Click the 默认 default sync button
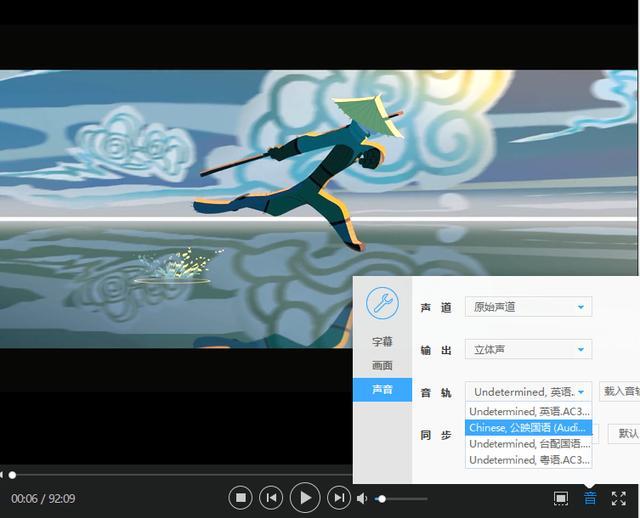 click(x=624, y=434)
